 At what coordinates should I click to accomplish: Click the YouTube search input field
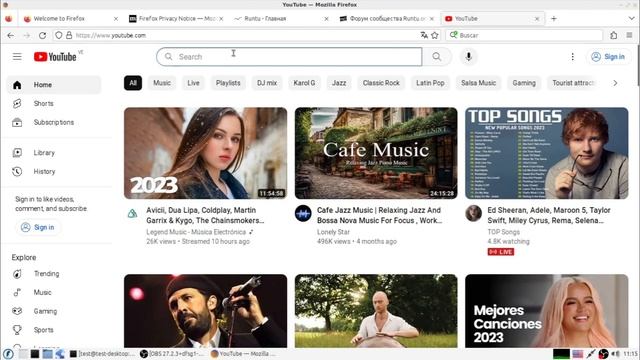[289, 57]
